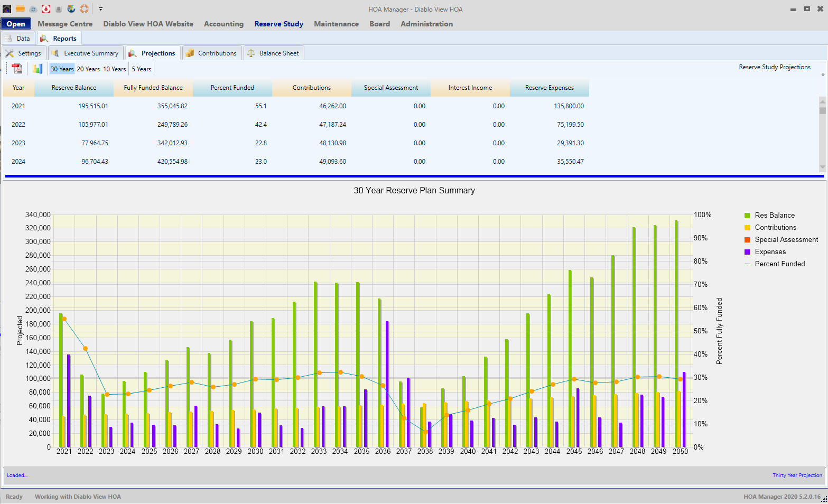Open the globe web icon
This screenshot has width=828, height=504.
click(71, 9)
